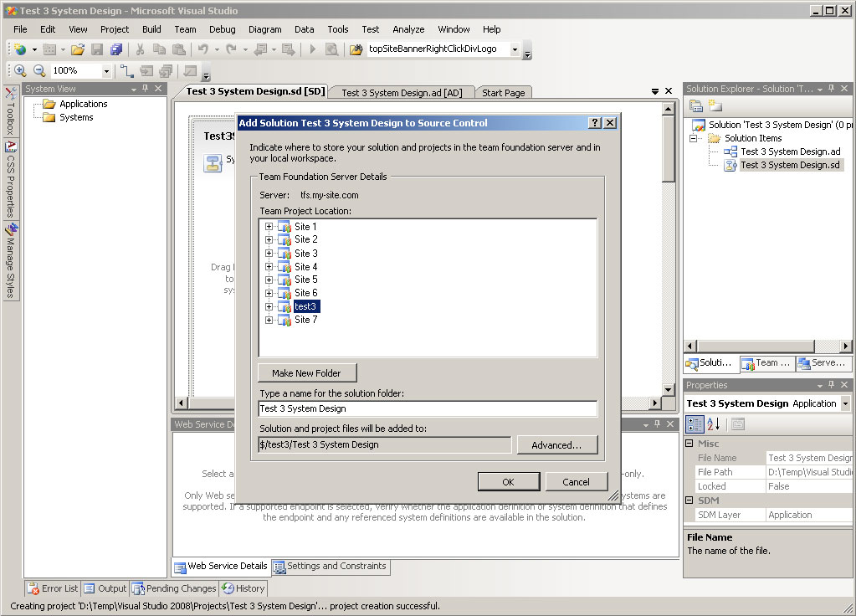Click the Locked property value False
The height and width of the screenshot is (616, 856).
(809, 486)
